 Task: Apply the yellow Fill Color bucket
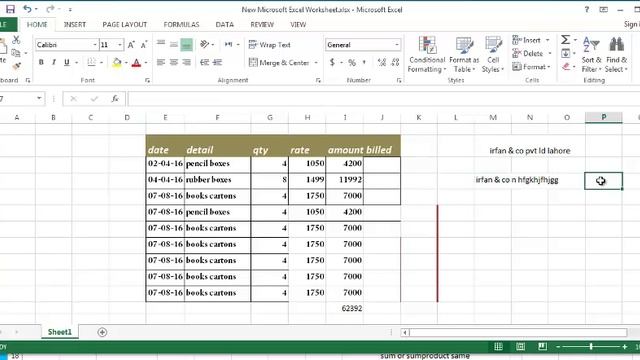pyautogui.click(x=117, y=62)
